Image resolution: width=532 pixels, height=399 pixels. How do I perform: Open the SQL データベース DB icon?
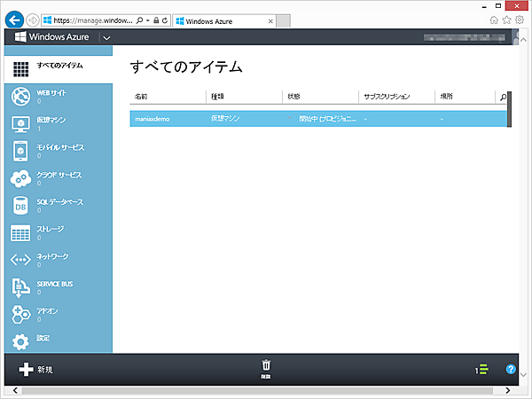click(20, 206)
